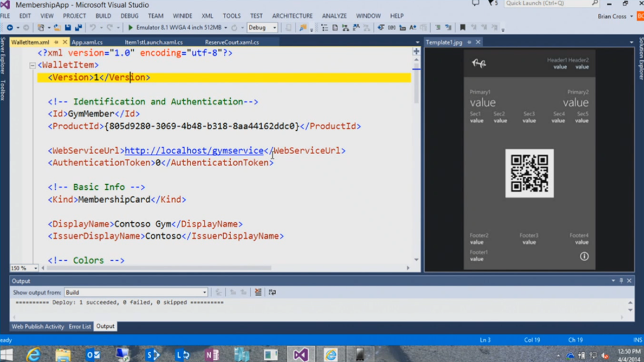Close the WalletItem.xml tab
Viewport: 644px width, 362px height.
pos(65,42)
